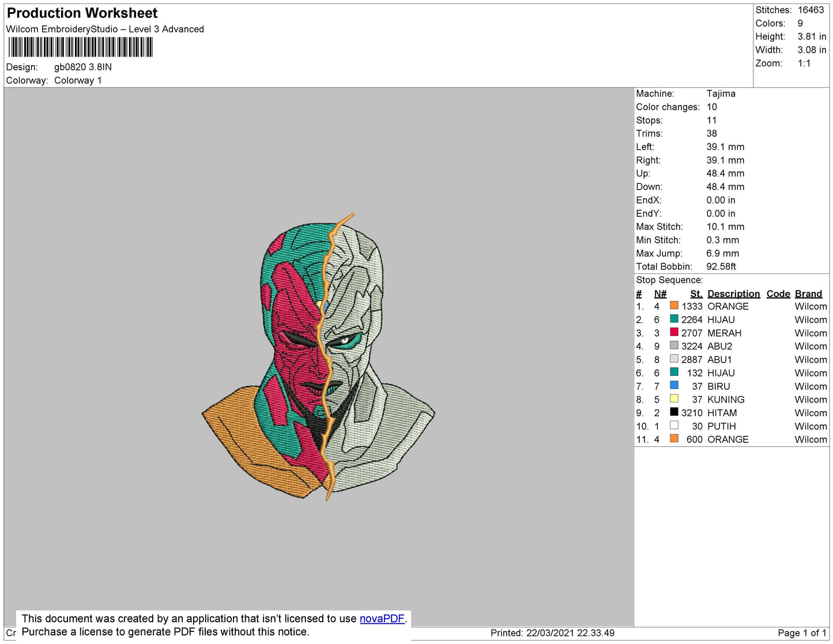The image size is (833, 644).
Task: Click 'ABU2' description text
Action: click(719, 346)
